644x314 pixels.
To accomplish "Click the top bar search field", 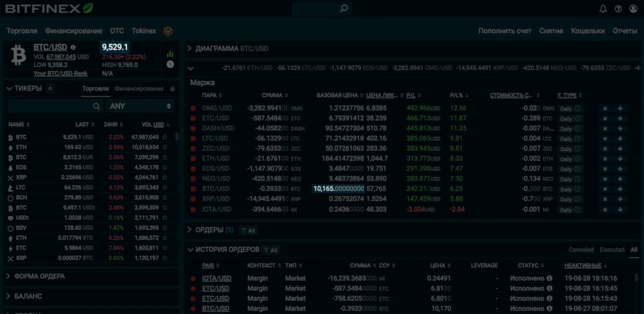I will click(322, 9).
